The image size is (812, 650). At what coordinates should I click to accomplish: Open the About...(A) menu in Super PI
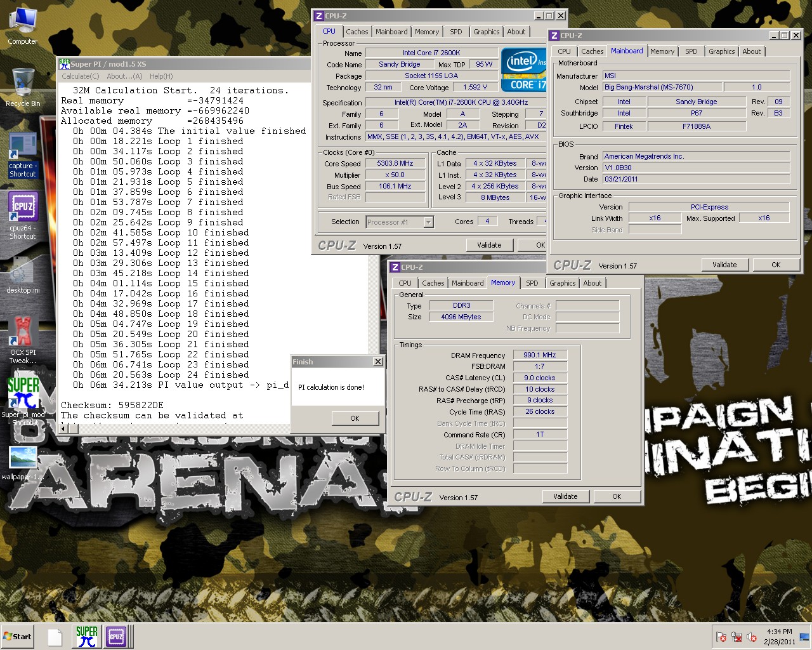pyautogui.click(x=124, y=76)
